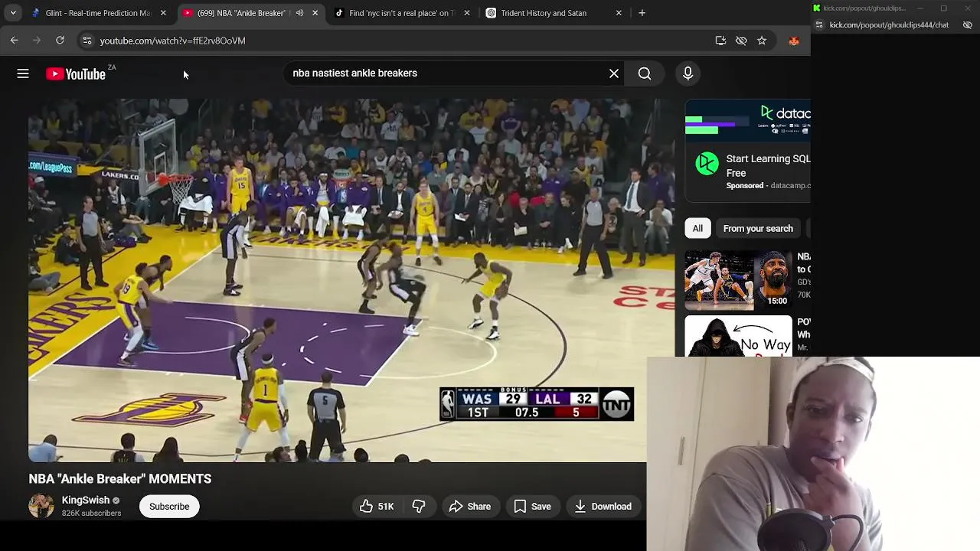Share the NBA Ankle Breaker video
This screenshot has height=551, width=980.
(470, 506)
